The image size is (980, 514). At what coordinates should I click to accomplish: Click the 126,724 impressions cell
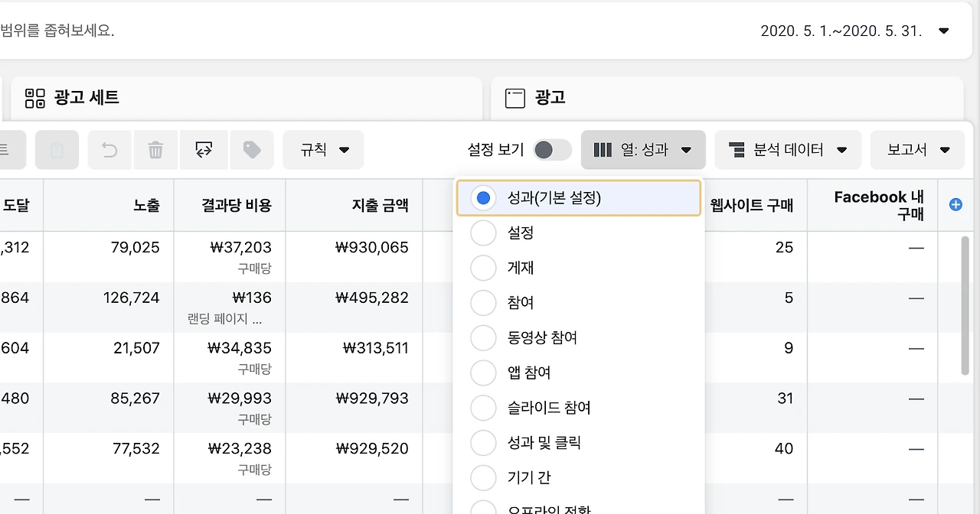coord(132,298)
